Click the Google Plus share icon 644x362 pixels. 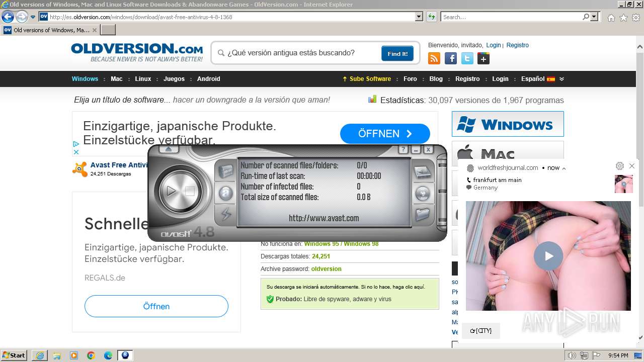pos(484,58)
